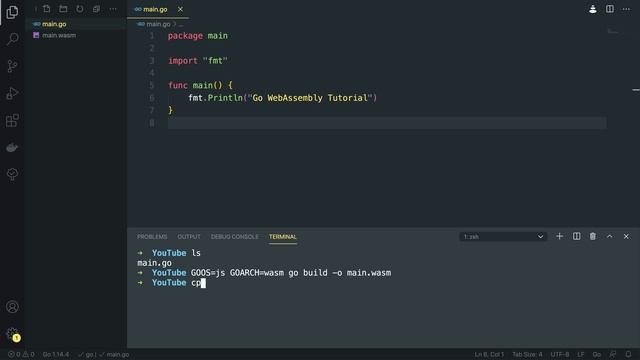Open the Run and Debug view
The width and height of the screenshot is (640, 360).
pyautogui.click(x=12, y=93)
